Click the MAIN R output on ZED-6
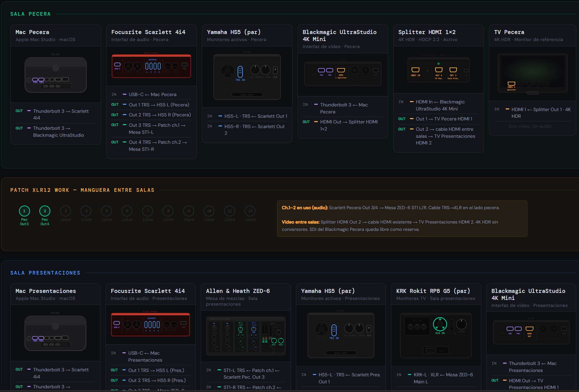This screenshot has height=392, width=579. pos(281,341)
